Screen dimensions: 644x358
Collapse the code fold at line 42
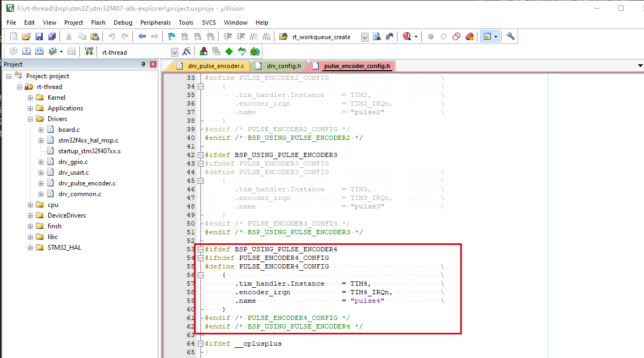click(x=200, y=155)
